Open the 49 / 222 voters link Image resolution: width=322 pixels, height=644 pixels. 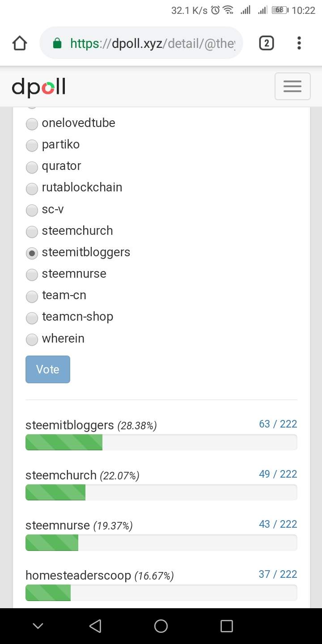(278, 474)
